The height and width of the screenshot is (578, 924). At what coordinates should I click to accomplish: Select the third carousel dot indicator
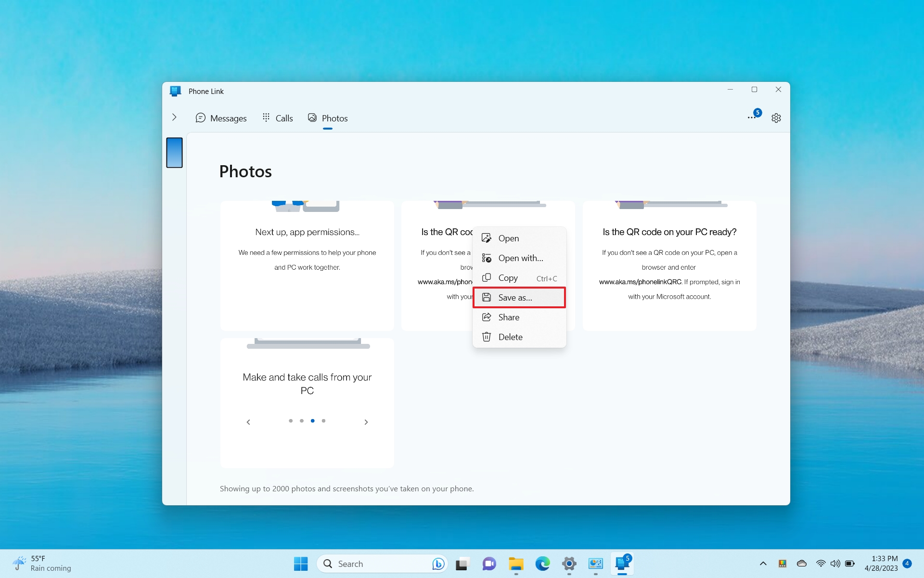pyautogui.click(x=313, y=420)
